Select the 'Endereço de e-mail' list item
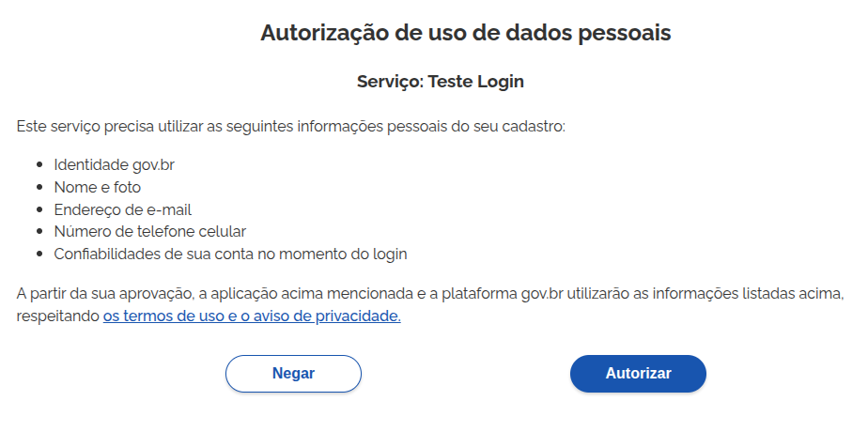 (x=122, y=209)
